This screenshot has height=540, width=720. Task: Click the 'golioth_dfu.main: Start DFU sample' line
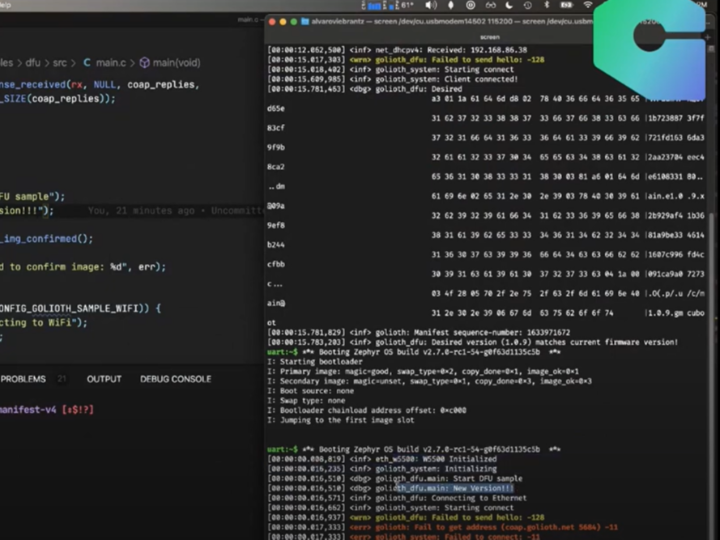pyautogui.click(x=395, y=478)
